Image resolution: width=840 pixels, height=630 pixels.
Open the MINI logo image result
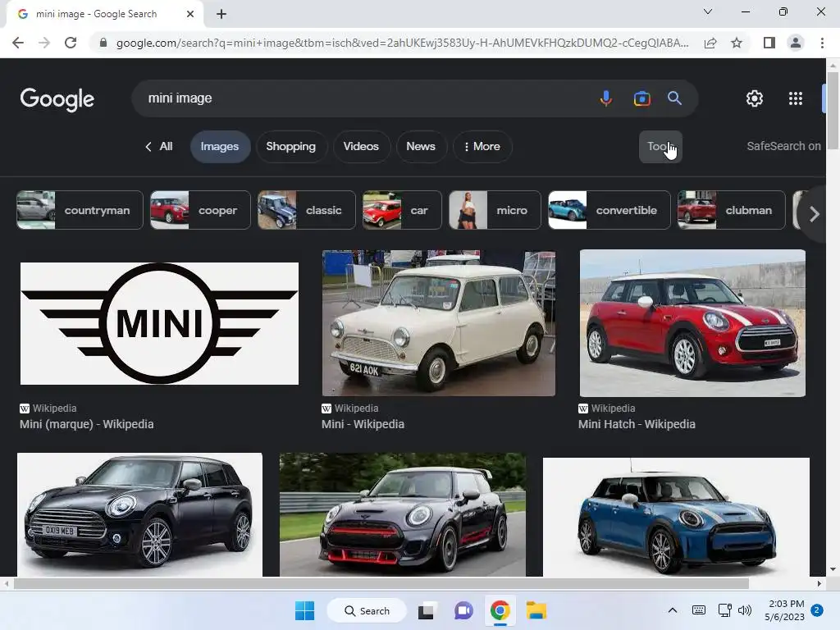[x=159, y=323]
